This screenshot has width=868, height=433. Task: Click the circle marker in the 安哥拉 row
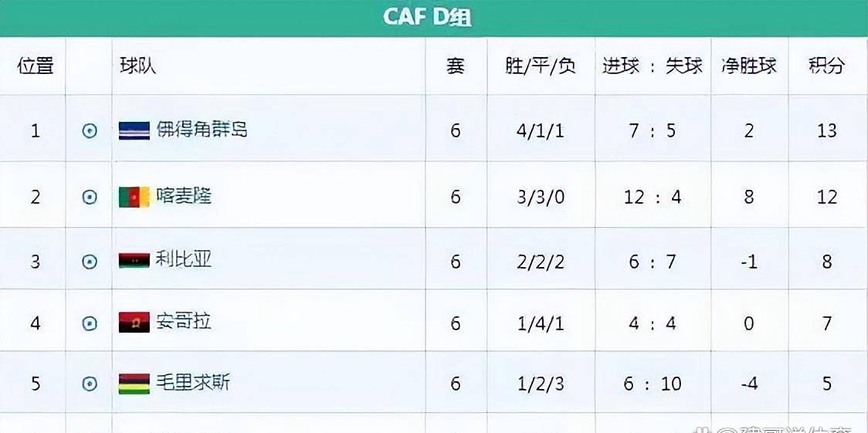[89, 323]
